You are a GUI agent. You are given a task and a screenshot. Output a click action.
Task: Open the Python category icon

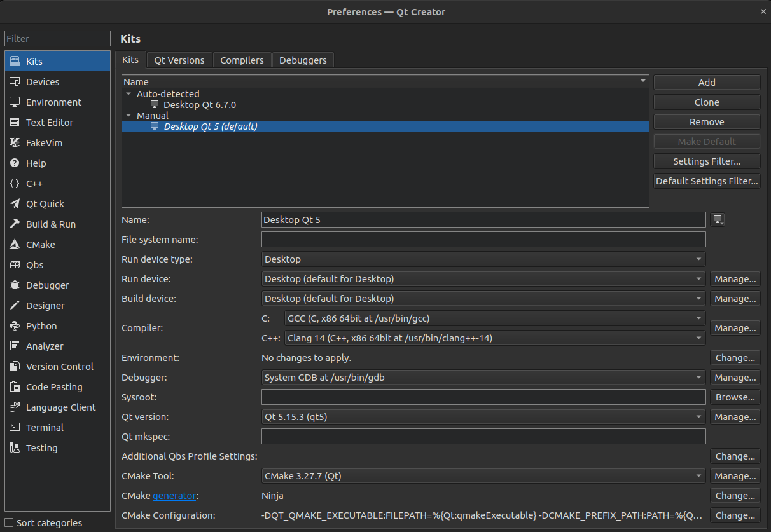pos(15,326)
